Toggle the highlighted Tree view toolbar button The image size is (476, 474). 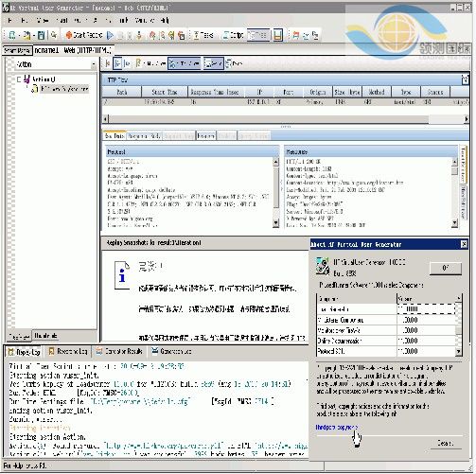point(258,35)
